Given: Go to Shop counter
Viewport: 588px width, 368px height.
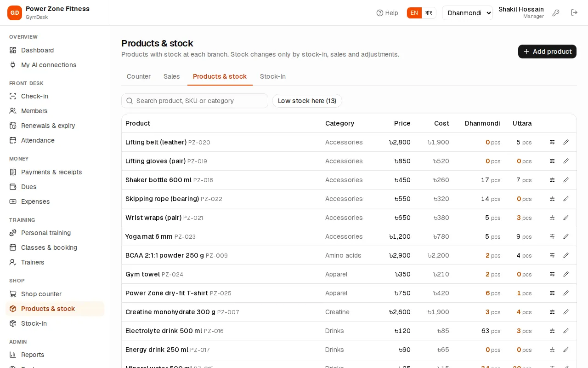Looking at the screenshot, I should click(x=55, y=294).
